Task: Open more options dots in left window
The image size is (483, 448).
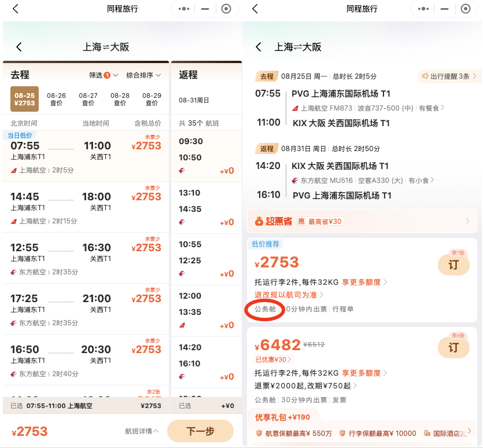Action: pyautogui.click(x=183, y=9)
